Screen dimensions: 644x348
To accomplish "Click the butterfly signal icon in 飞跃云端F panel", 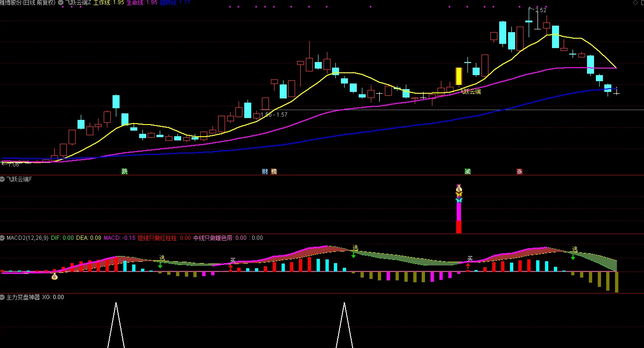I will coord(459,200).
